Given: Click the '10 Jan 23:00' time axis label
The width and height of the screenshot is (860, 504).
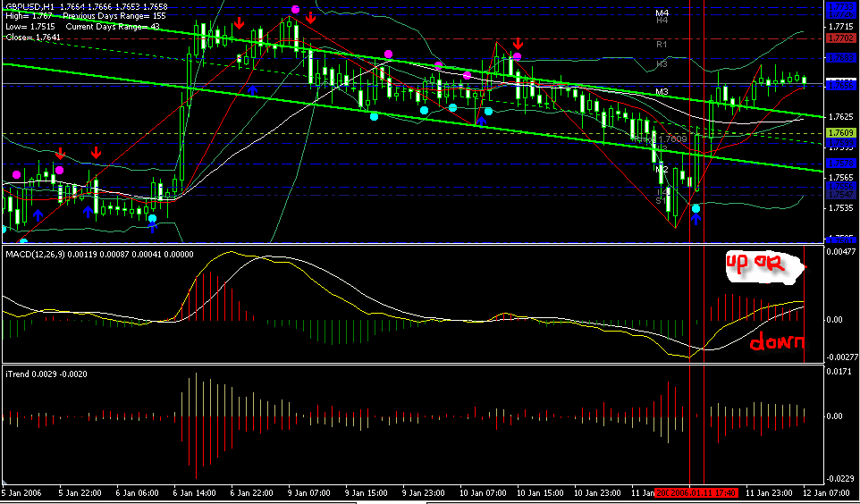Looking at the screenshot, I should [x=598, y=492].
